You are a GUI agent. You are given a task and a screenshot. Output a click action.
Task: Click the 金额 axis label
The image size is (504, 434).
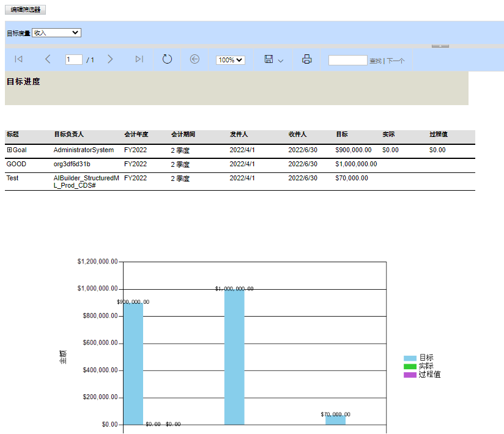point(63,357)
